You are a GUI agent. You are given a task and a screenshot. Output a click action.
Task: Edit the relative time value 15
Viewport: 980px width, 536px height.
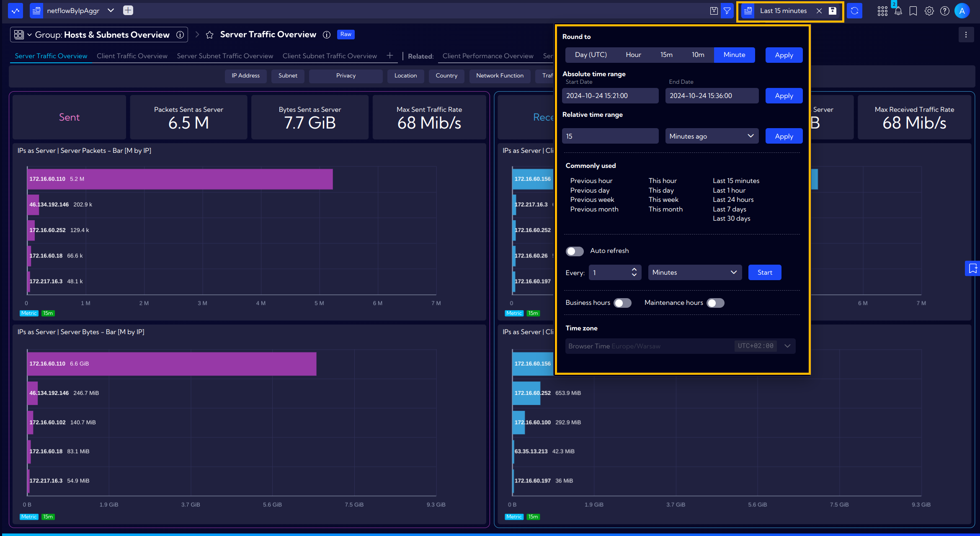[x=610, y=136]
